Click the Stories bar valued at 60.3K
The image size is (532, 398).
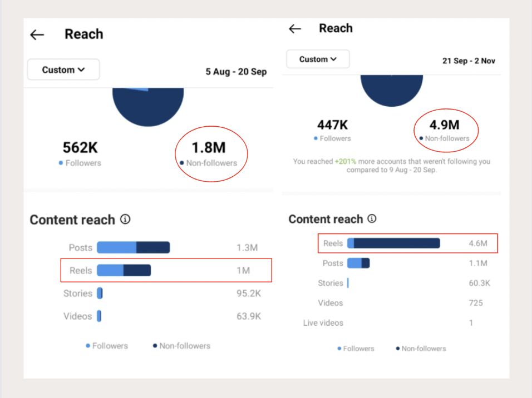click(348, 283)
